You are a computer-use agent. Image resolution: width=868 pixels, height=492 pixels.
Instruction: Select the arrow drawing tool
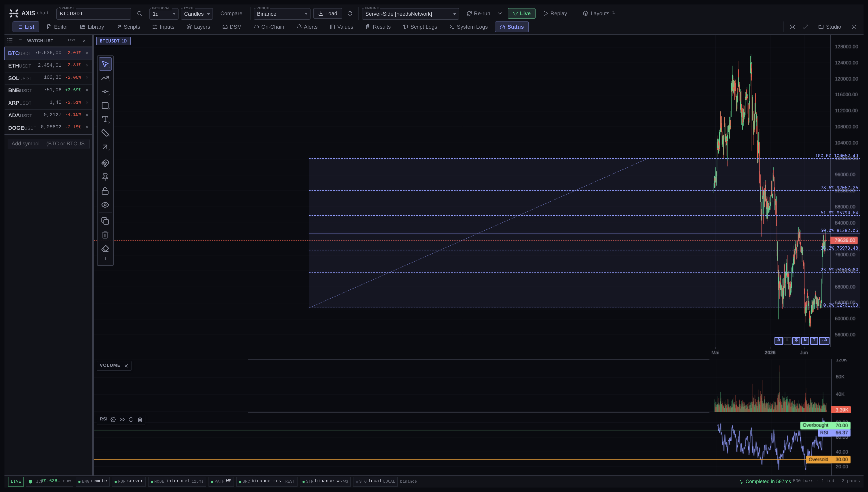tap(105, 147)
